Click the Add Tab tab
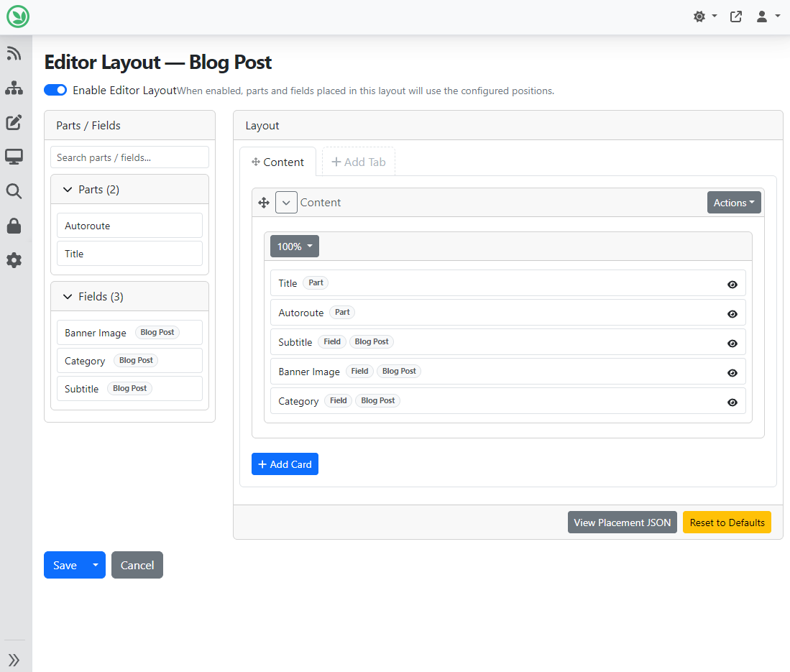This screenshot has height=672, width=790. 358,162
